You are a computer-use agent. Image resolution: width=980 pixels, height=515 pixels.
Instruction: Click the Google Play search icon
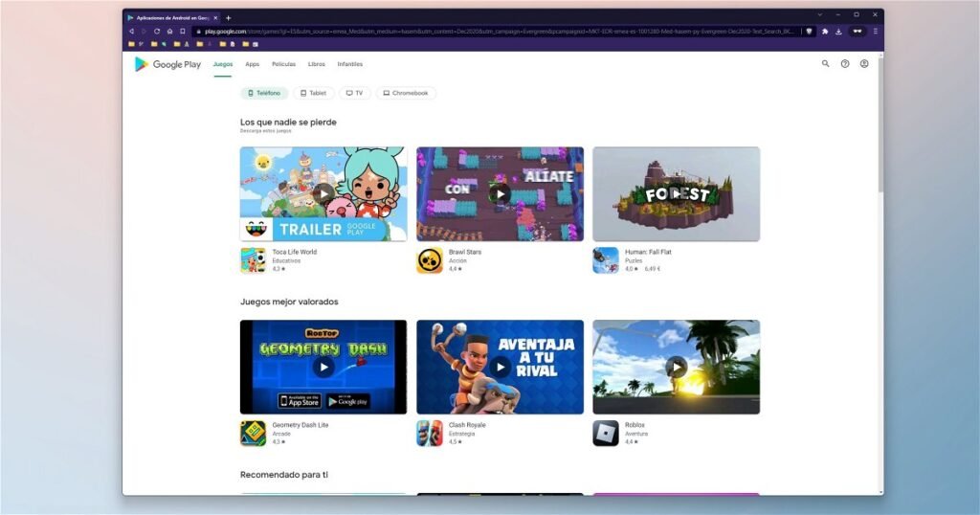pos(826,64)
